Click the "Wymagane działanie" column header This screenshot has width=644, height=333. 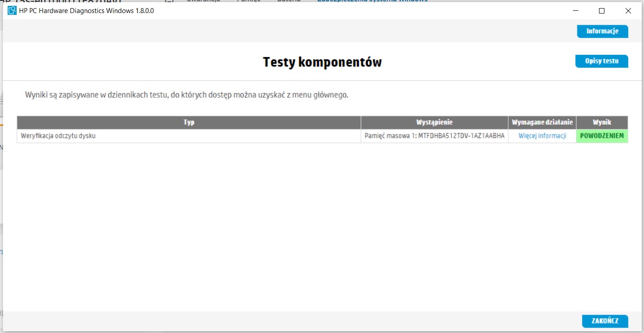tap(541, 122)
